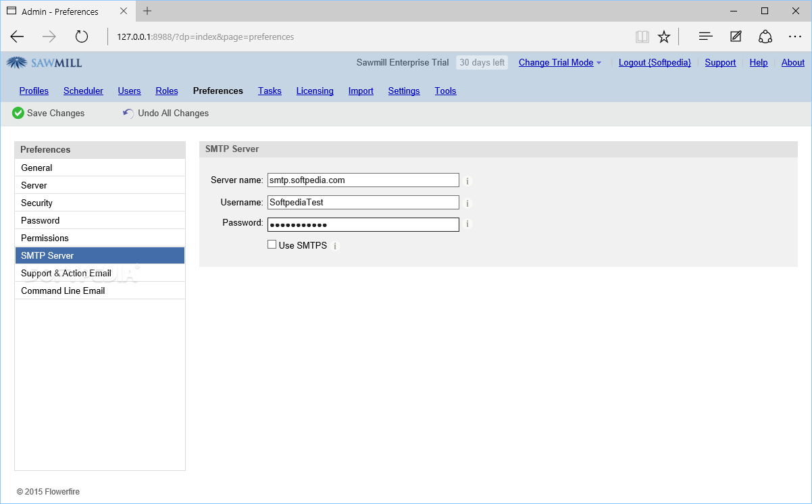Click the © 2015 Flowerfire footer text
The image size is (812, 504).
(48, 492)
